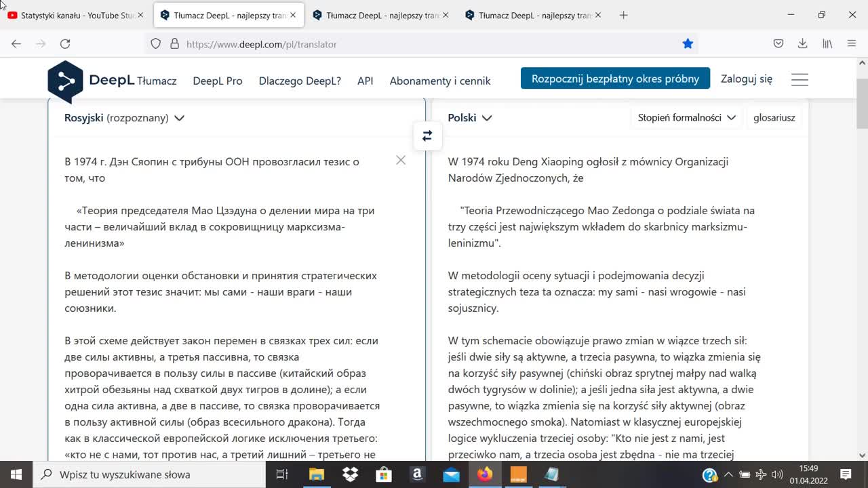Screen dimensions: 868x488
Task: View site security padlock info
Action: [174, 43]
